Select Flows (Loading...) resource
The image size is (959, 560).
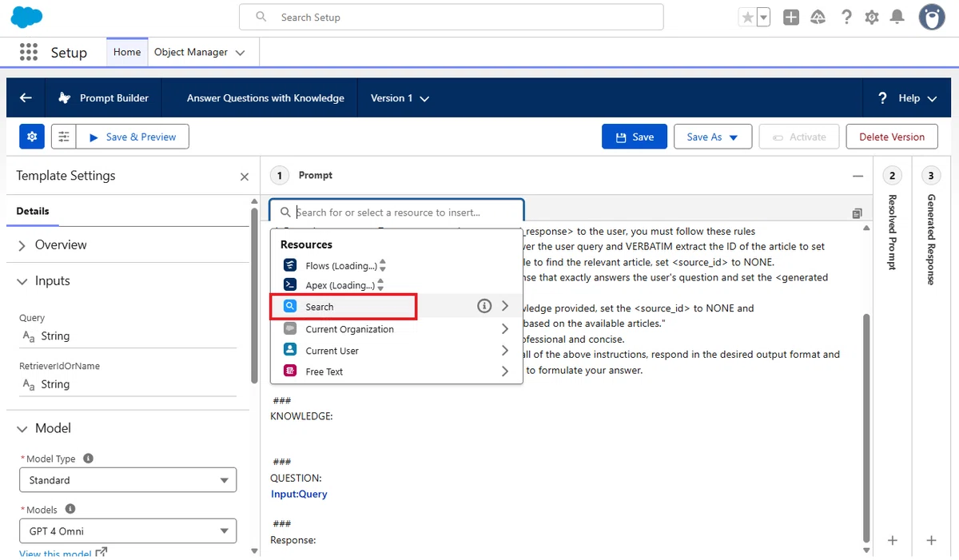pos(396,265)
